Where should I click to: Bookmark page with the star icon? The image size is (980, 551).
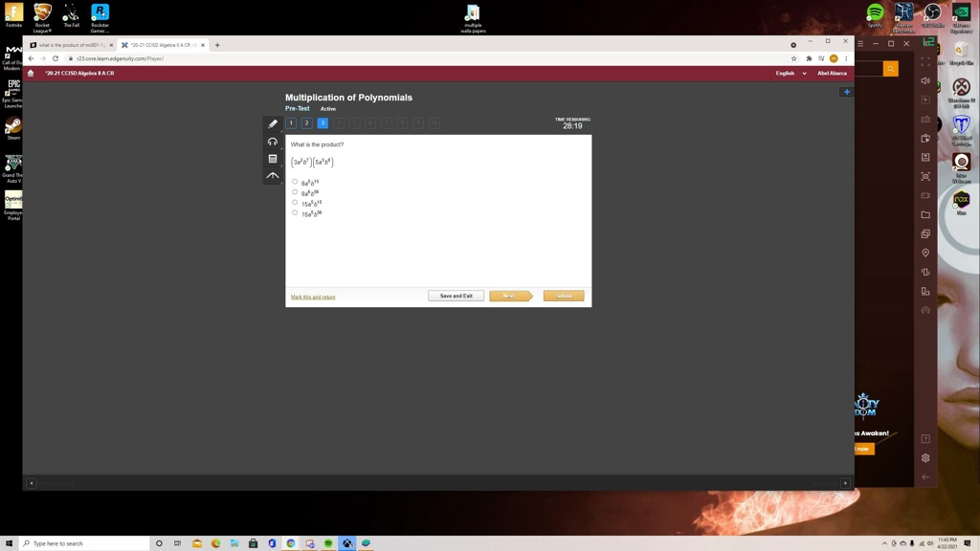click(x=793, y=58)
